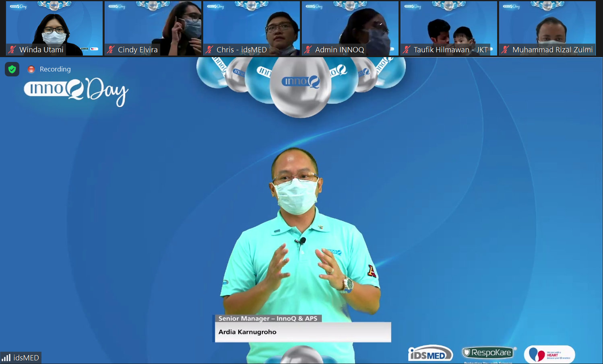Click the green encryption shield icon
603x364 pixels.
12,69
